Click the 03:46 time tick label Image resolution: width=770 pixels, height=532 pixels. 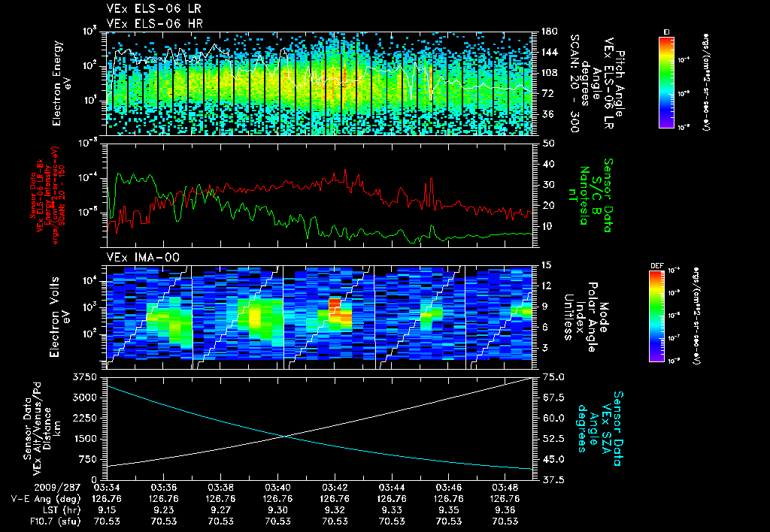pos(449,488)
